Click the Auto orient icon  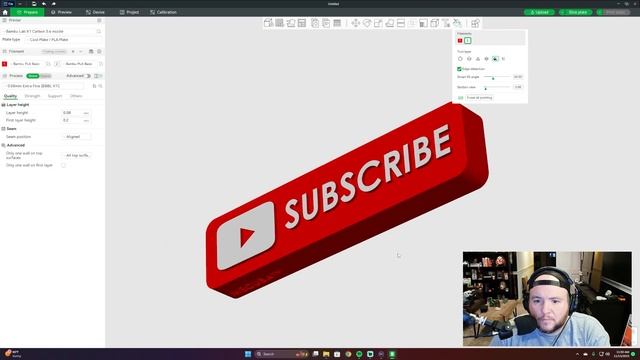point(291,23)
